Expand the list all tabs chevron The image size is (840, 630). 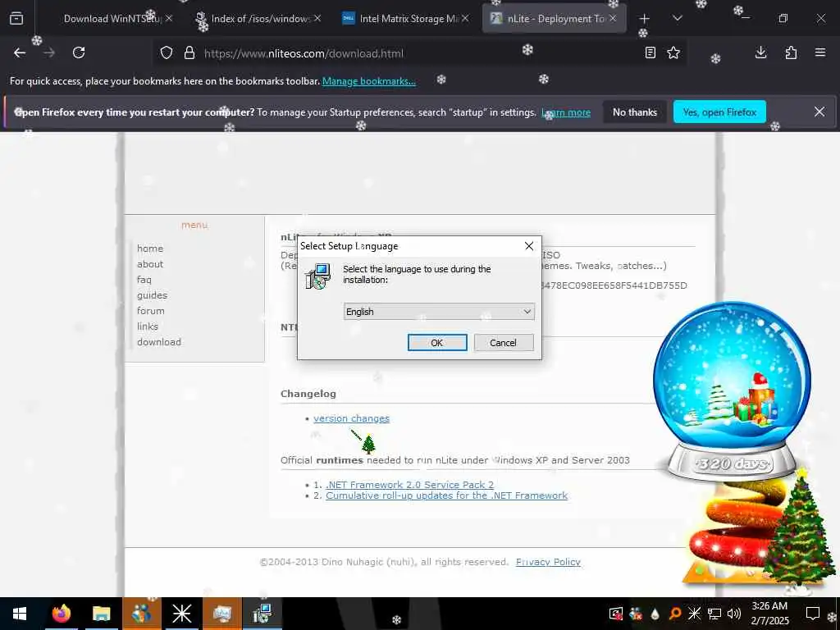[x=677, y=18]
